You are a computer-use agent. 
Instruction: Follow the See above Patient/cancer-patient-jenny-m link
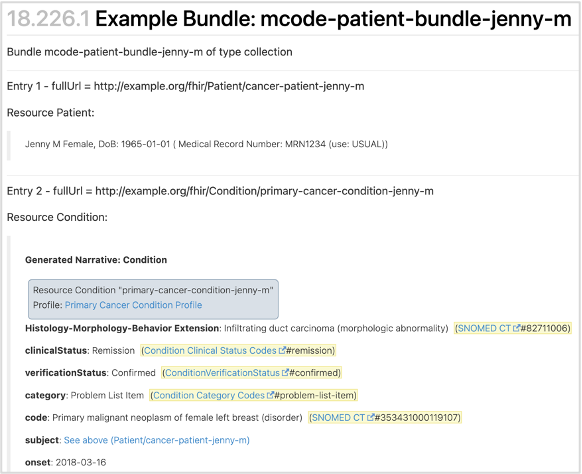point(157,440)
